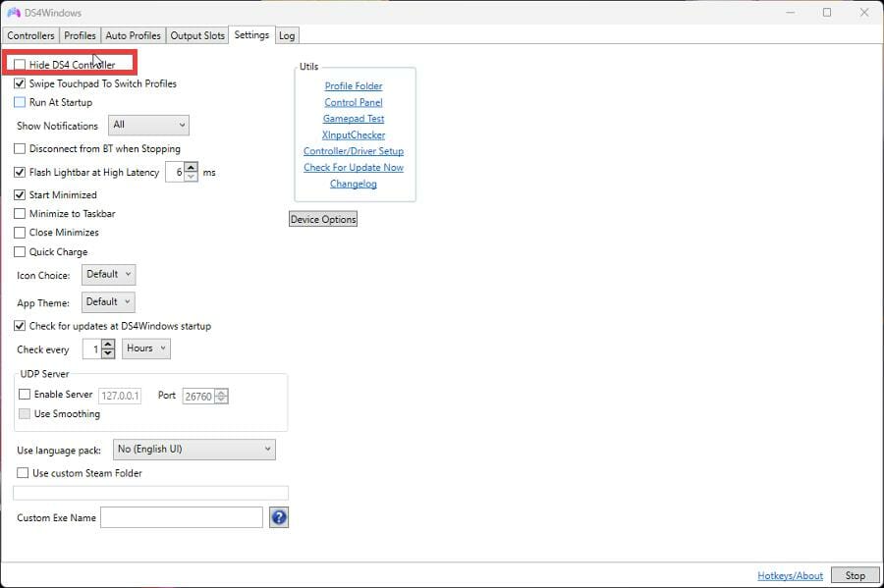This screenshot has width=884, height=588.
Task: Minimize the DS4Windows window
Action: coord(791,13)
